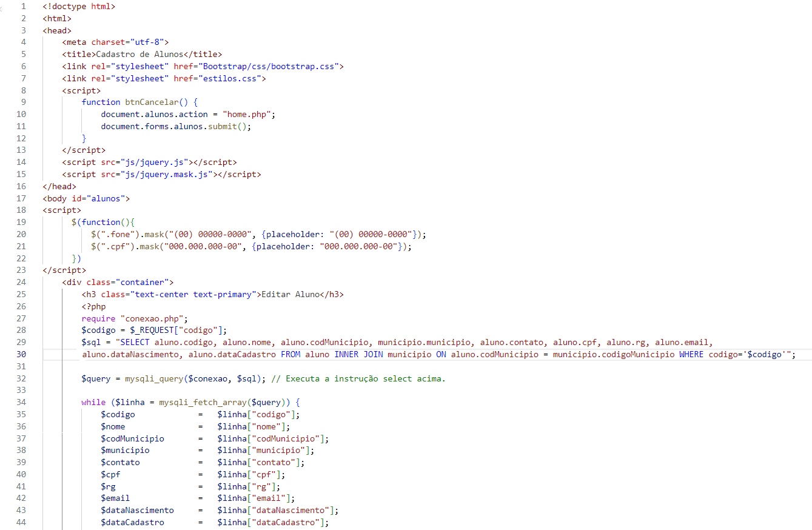
Task: Click line number 17 in the gutter
Action: [x=21, y=198]
